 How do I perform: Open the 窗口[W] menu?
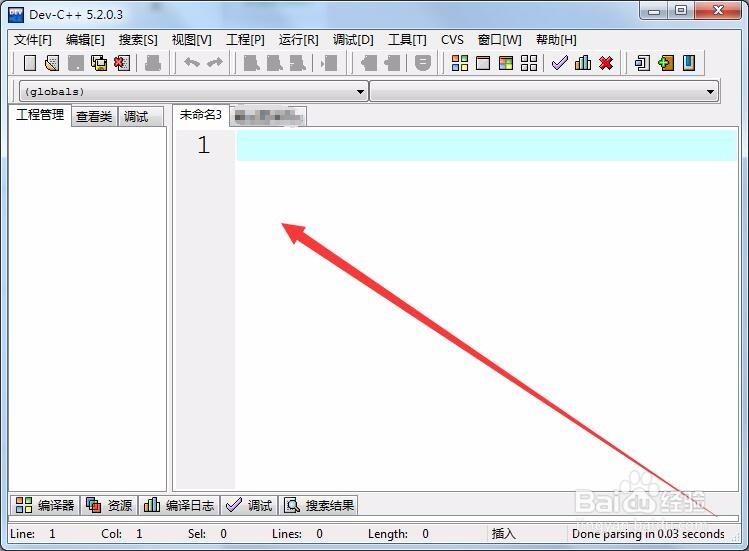pyautogui.click(x=500, y=40)
